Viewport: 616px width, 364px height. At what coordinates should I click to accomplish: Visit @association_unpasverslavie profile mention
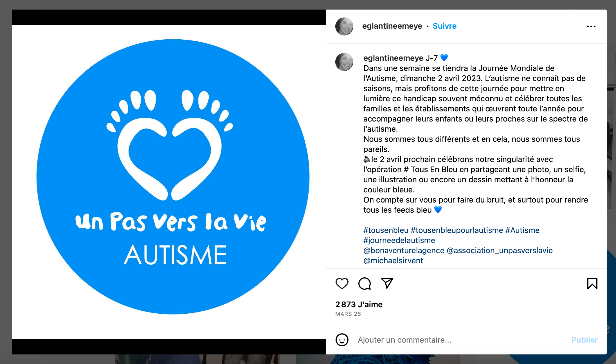pos(500,250)
